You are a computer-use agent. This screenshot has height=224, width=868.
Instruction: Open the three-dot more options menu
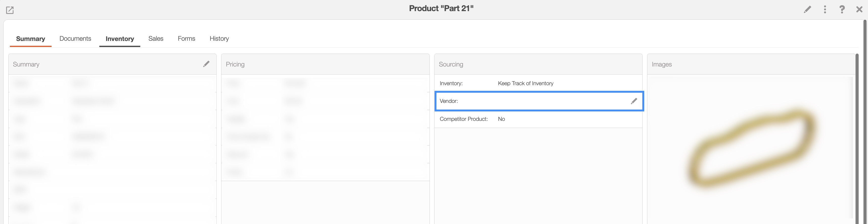[x=825, y=9]
